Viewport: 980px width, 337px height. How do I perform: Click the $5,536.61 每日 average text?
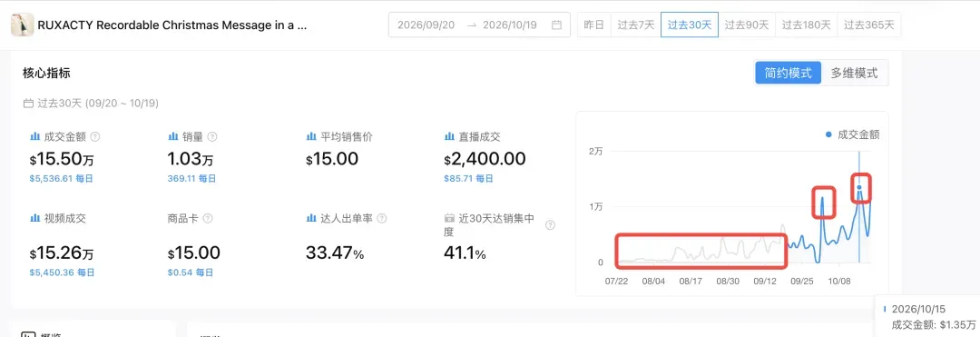62,178
